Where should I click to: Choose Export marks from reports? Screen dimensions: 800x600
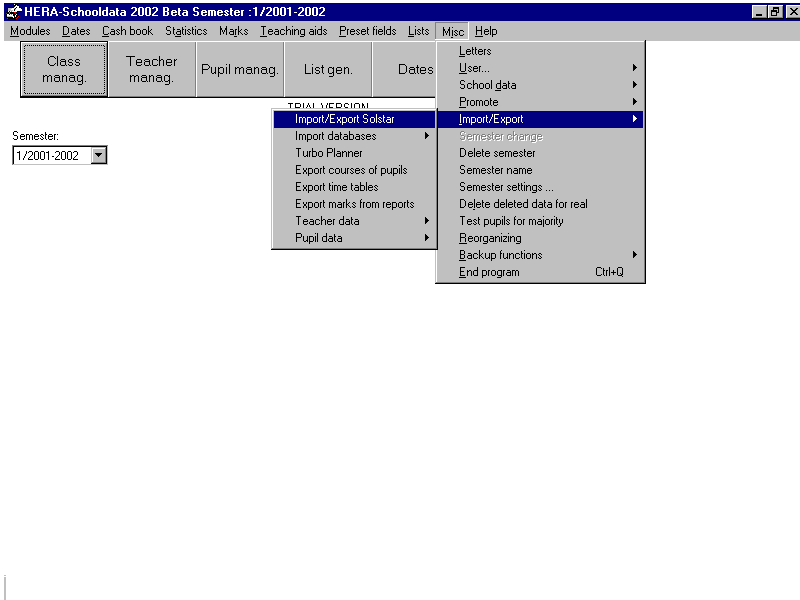[x=354, y=204]
